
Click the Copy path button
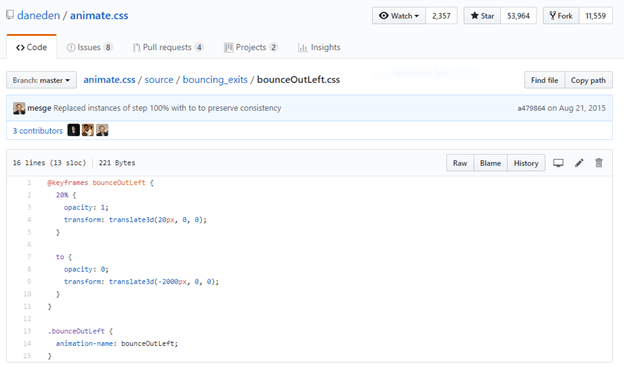588,80
